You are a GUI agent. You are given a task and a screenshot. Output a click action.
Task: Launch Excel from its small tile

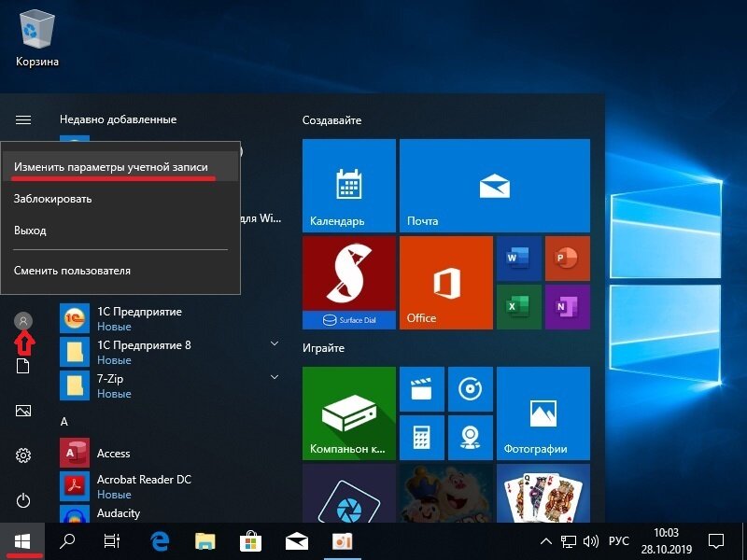(x=519, y=307)
